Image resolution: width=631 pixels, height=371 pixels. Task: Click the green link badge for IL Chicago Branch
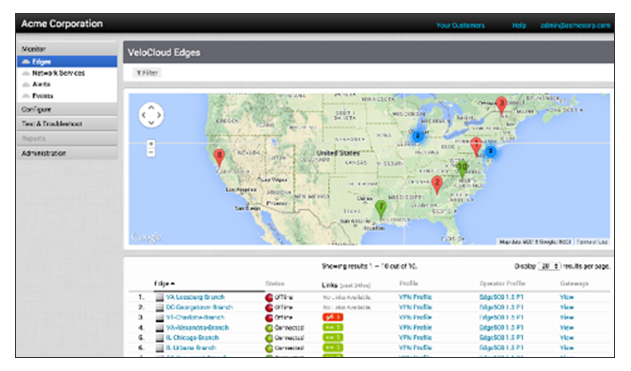point(332,338)
